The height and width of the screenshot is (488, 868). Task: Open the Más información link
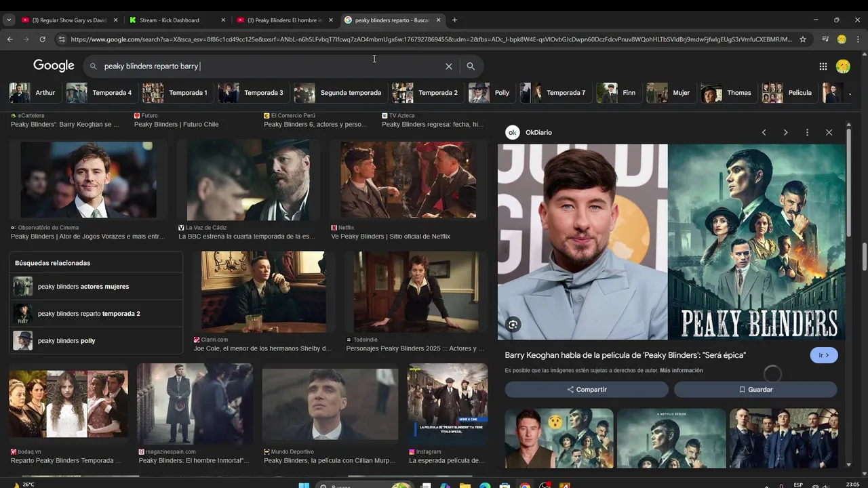click(681, 371)
